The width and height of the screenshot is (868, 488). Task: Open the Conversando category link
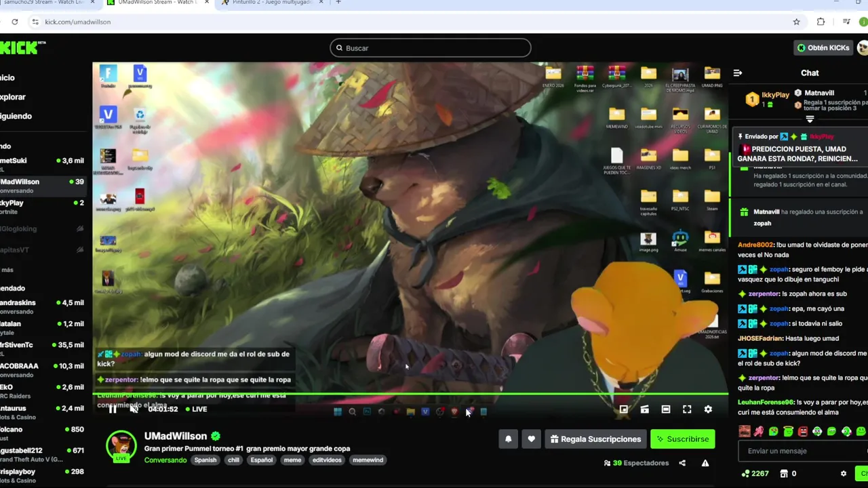coord(165,460)
